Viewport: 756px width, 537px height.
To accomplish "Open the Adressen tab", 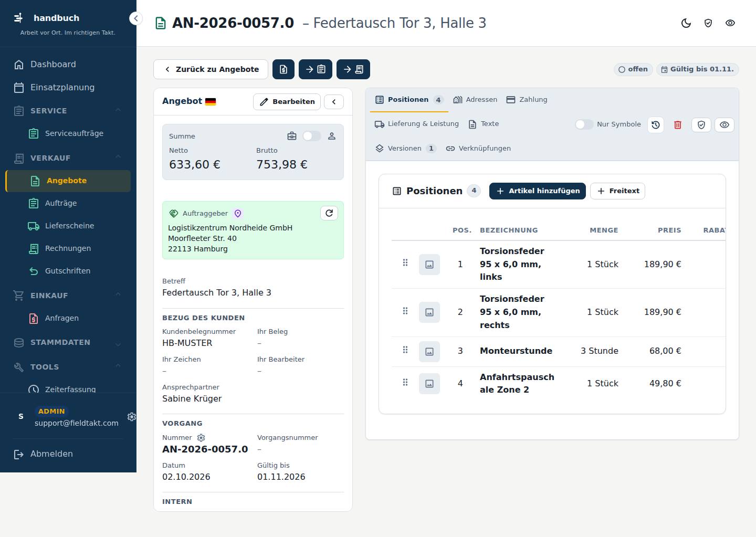I will click(x=475, y=100).
